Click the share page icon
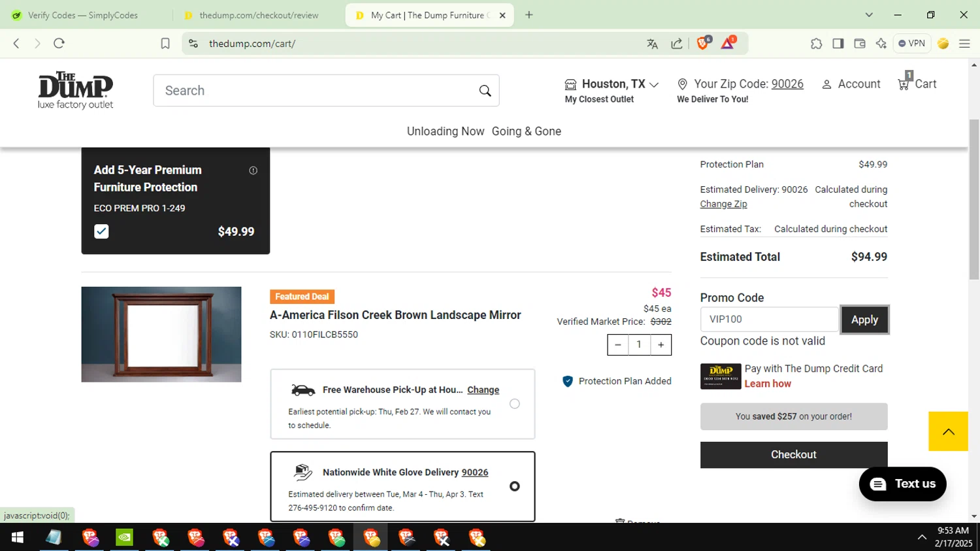 tap(677, 44)
